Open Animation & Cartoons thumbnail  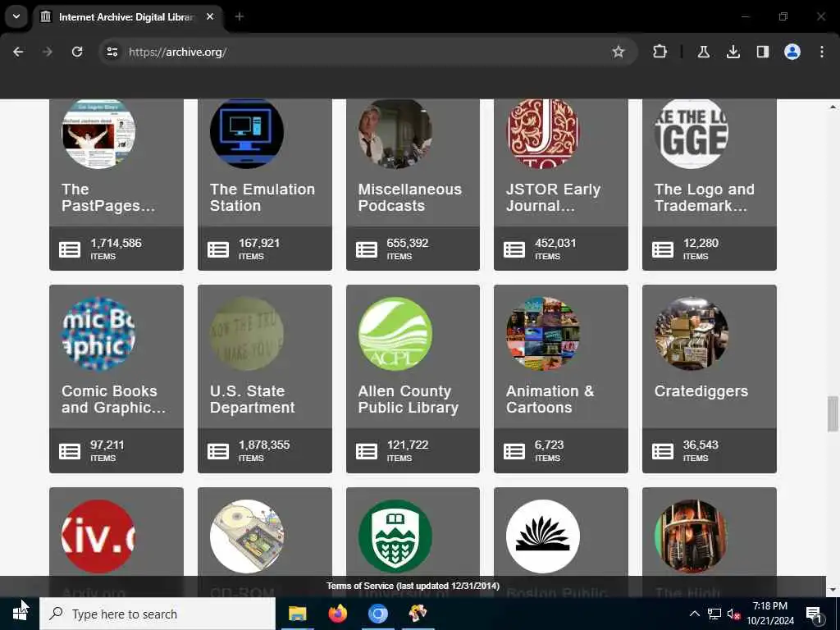tap(543, 334)
